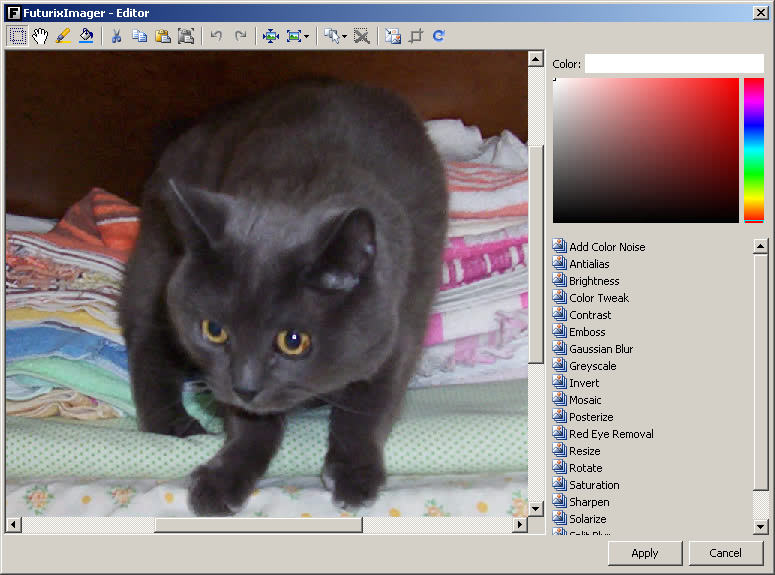Open the zoom options dropdown arrow
Viewport: 775px width, 575px height.
(306, 36)
